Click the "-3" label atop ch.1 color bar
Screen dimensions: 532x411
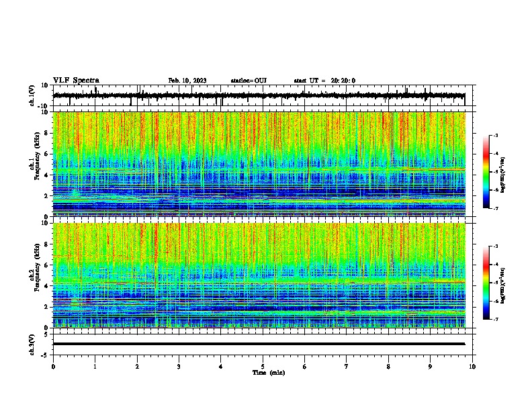click(495, 135)
